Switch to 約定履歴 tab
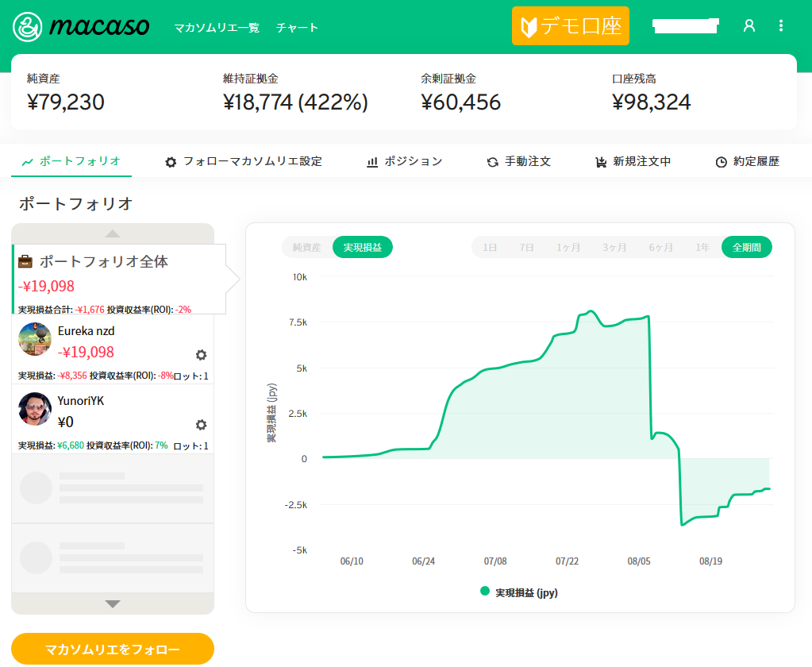812x667 pixels. pos(747,161)
